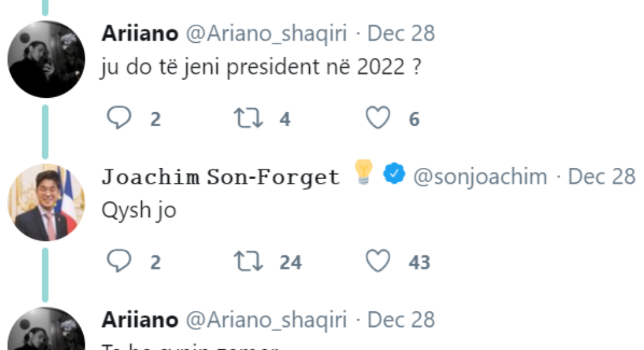Open the Joachim Son-Forget display name
This screenshot has width=644, height=350.
221,177
